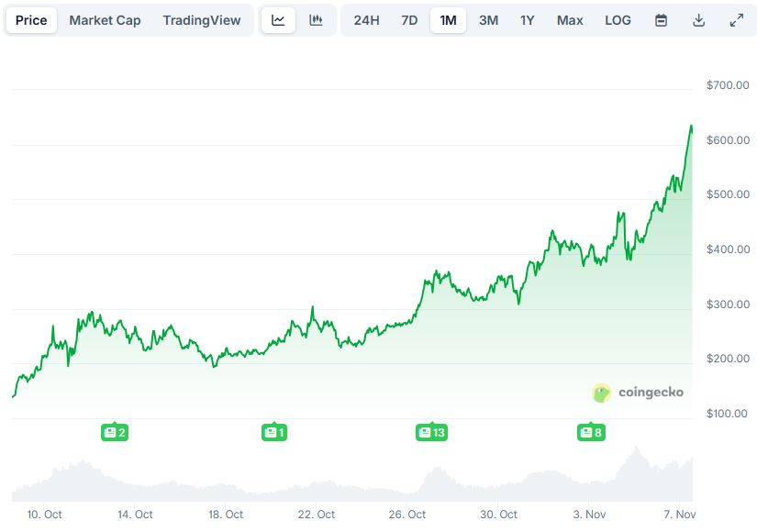Open the single event marker near 22 Oct

(273, 432)
